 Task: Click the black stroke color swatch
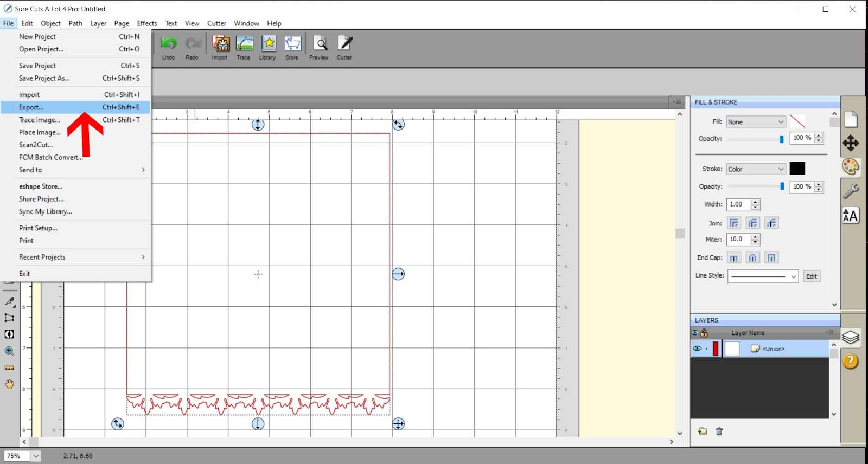pos(797,169)
